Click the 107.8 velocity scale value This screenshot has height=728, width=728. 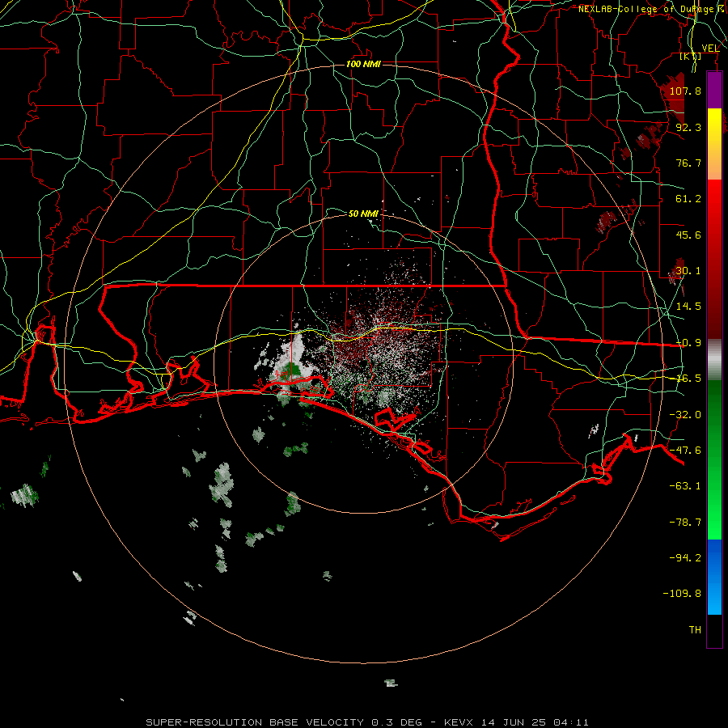[x=685, y=91]
